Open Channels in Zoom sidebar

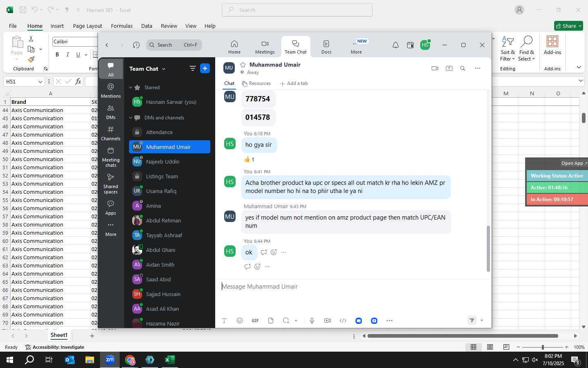pos(111,133)
